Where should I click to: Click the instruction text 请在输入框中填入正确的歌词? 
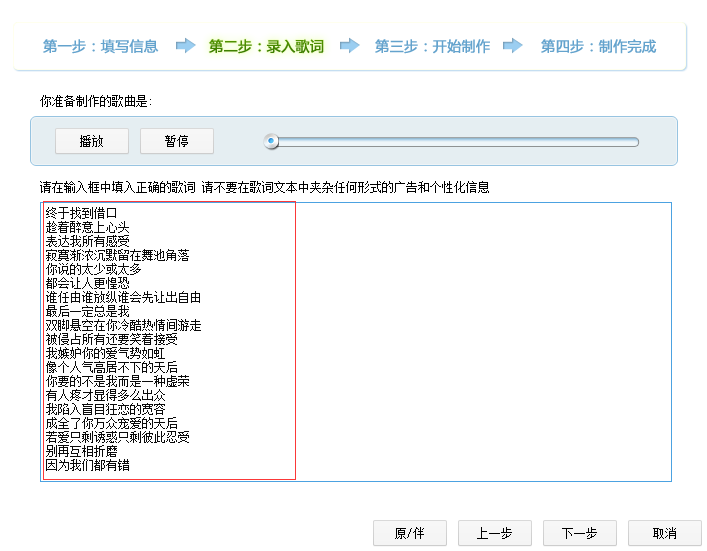pos(118,187)
